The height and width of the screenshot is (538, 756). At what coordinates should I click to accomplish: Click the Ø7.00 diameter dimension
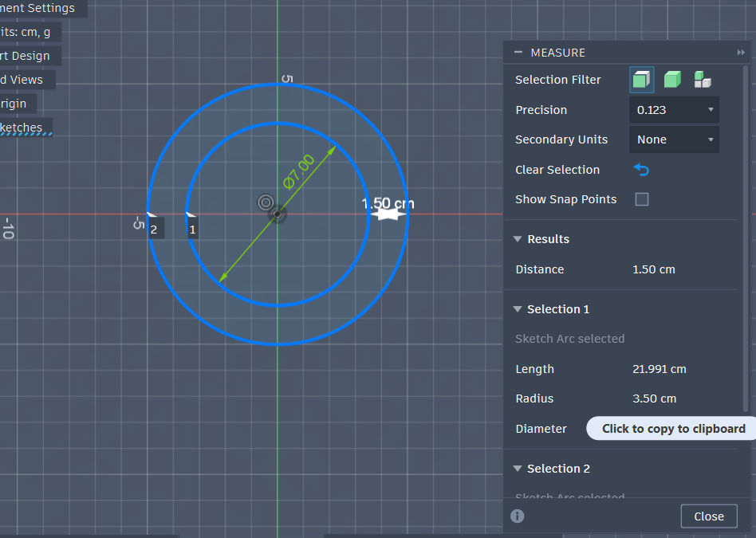point(298,171)
